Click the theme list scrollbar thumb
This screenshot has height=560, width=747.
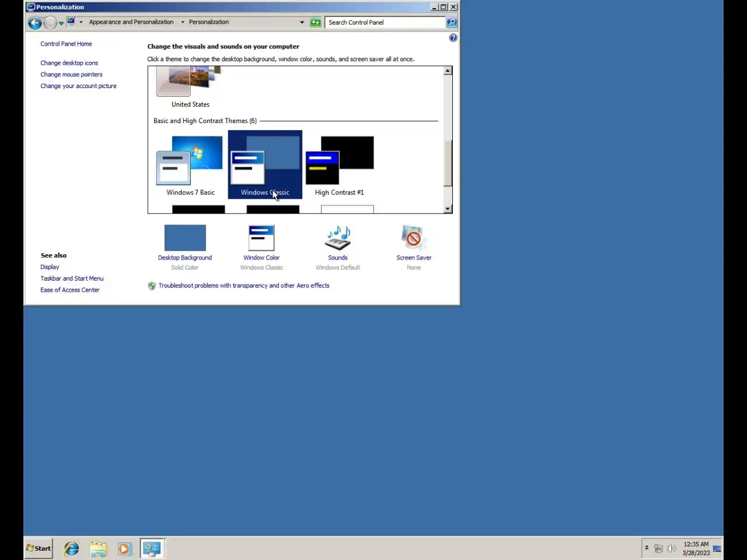point(448,163)
